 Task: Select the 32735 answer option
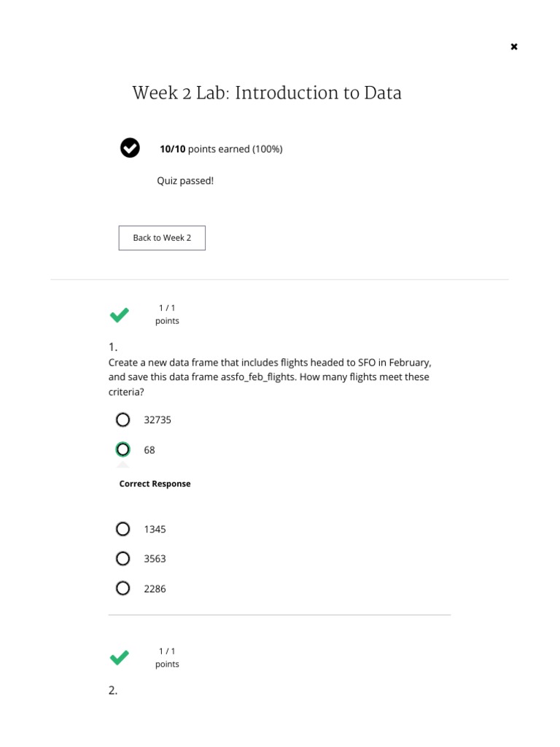(x=122, y=419)
